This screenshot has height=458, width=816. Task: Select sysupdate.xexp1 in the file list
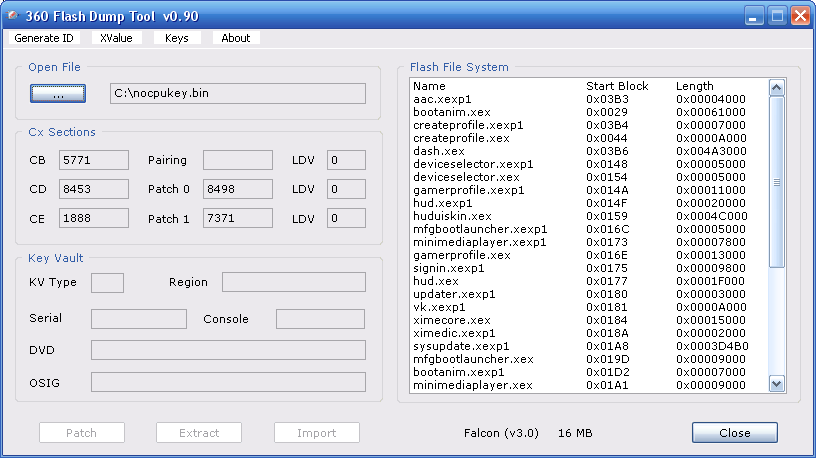pos(588,346)
